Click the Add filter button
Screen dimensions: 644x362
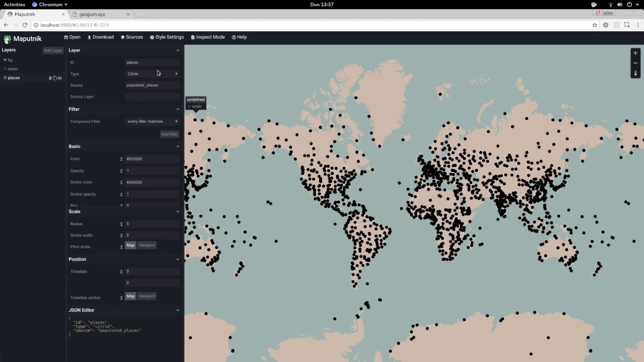[x=170, y=134]
